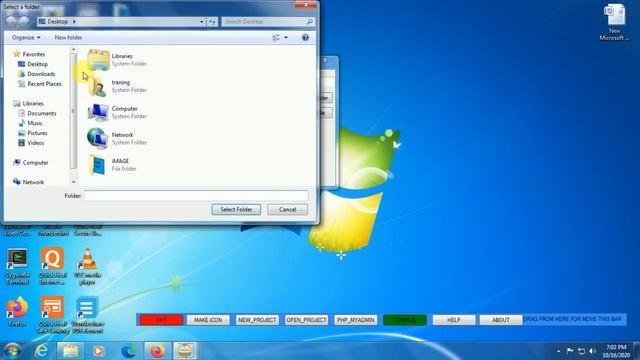Click the green COMPILE button
This screenshot has width=640, height=360.
click(x=404, y=320)
